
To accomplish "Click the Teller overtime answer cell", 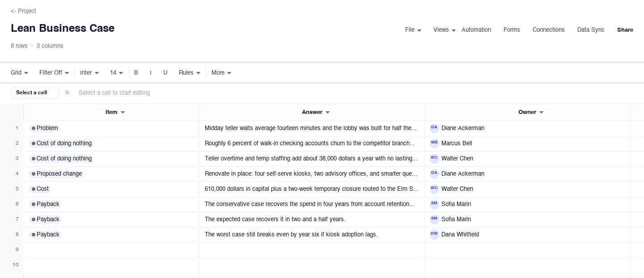I will (312, 159).
